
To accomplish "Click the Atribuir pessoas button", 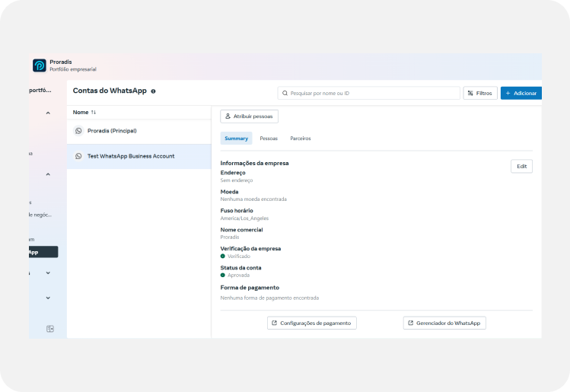I will (250, 116).
